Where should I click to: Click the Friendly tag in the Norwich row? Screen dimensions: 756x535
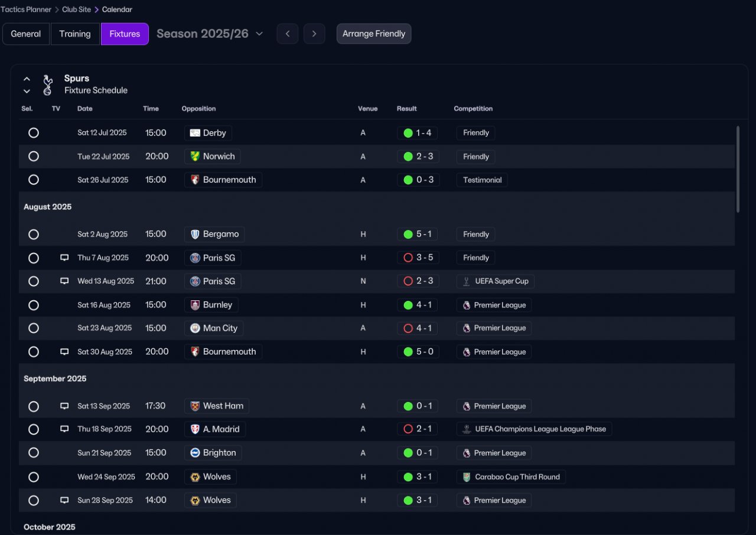pos(476,157)
